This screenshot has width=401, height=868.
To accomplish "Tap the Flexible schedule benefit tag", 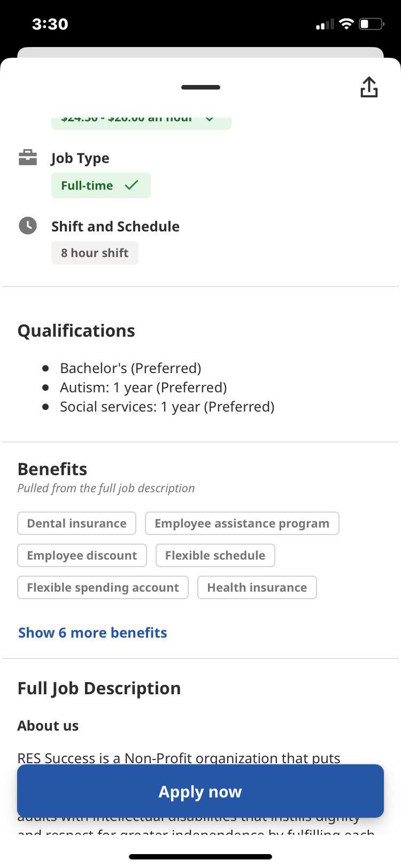I will [x=215, y=556].
